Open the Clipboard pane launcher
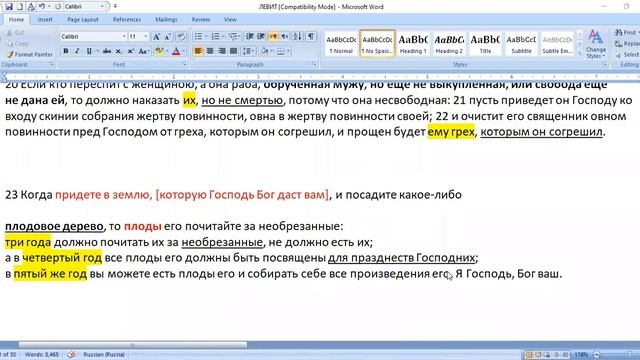 pyautogui.click(x=52, y=64)
